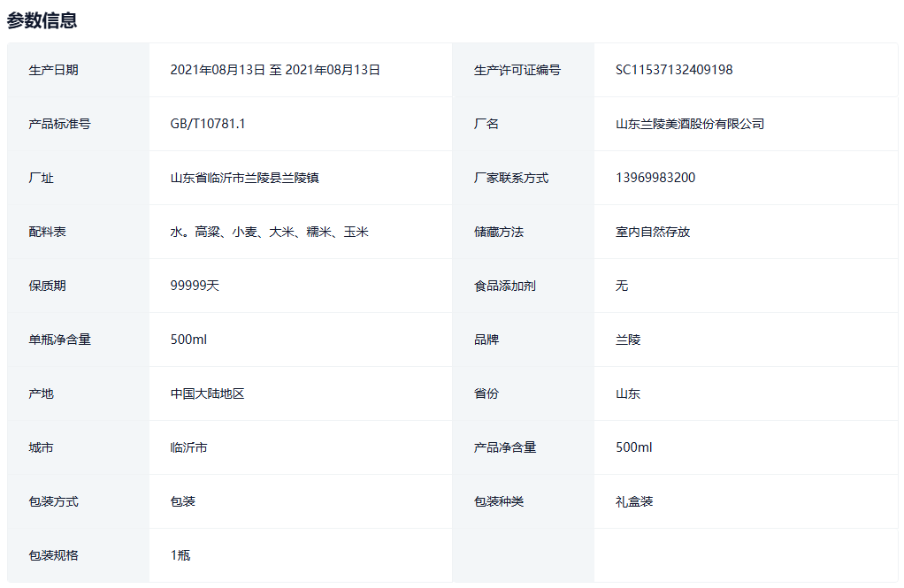Viewport: 904px width, 588px height.
Task: Click the 无 additive value
Action: point(622,286)
